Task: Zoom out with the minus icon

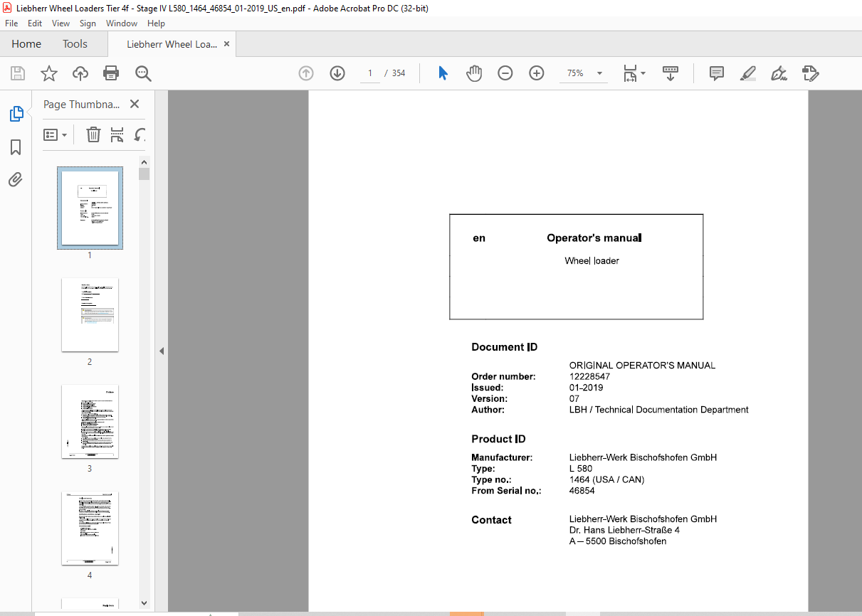Action: (x=505, y=73)
